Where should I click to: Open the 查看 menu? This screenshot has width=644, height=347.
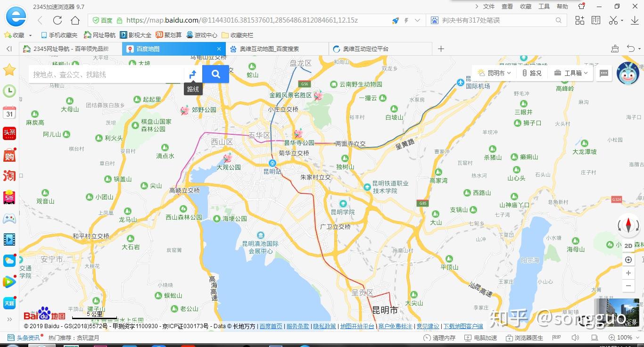point(507,7)
